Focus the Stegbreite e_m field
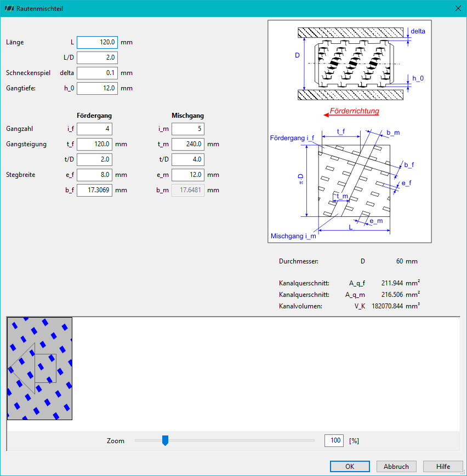The width and height of the screenshot is (467, 476). [x=188, y=175]
